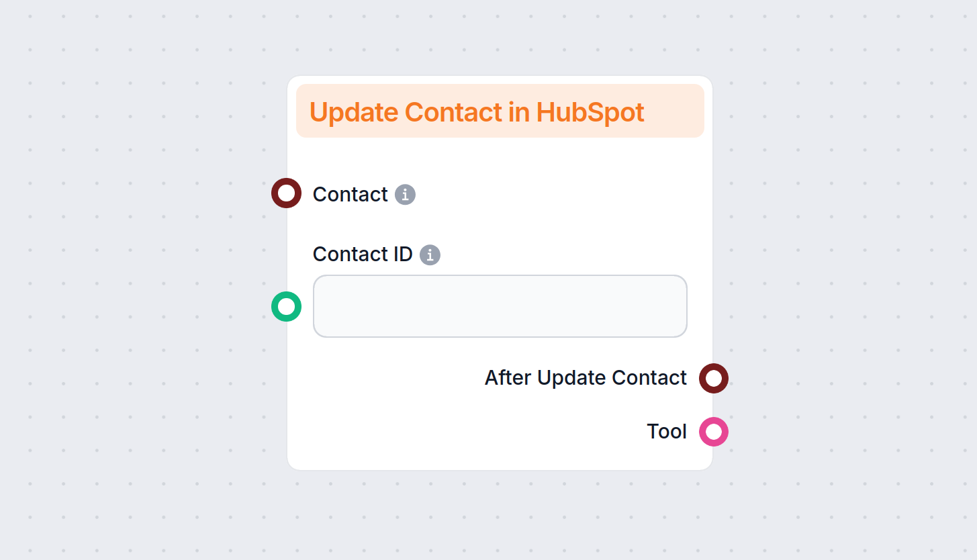Click inside the Contact ID input box

(500, 306)
